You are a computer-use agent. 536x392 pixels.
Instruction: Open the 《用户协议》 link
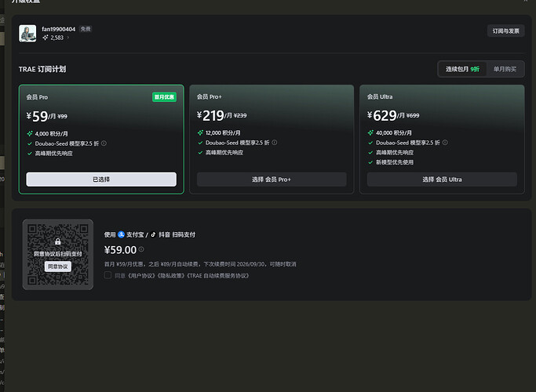tap(140, 275)
